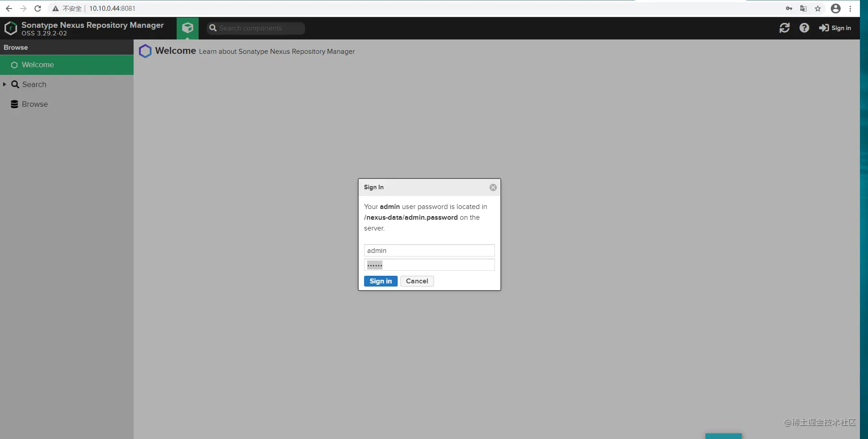Close the Sign In dialog
This screenshot has height=439, width=868.
493,187
